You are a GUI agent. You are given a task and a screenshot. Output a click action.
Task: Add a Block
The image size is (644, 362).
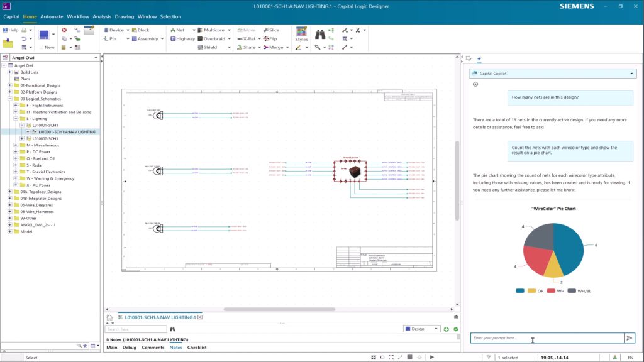[140, 30]
